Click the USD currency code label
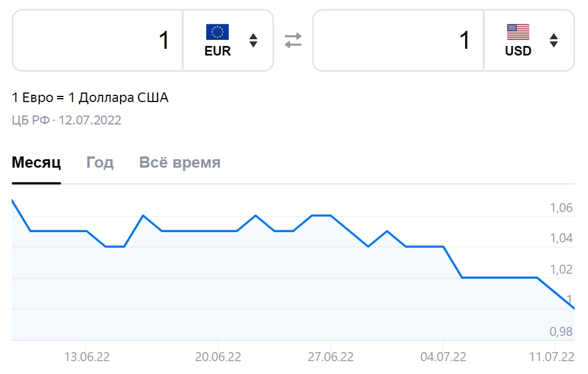This screenshot has width=588, height=374. coord(518,51)
